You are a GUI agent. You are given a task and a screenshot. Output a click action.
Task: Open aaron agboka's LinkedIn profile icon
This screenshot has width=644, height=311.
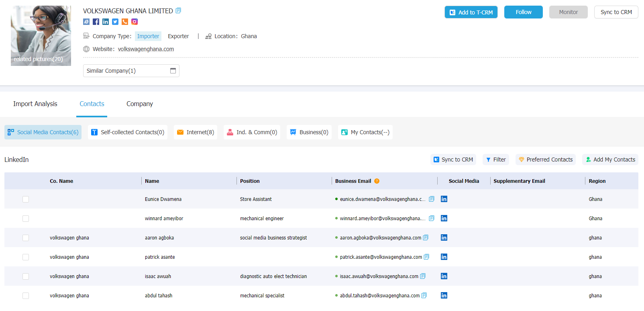point(444,237)
